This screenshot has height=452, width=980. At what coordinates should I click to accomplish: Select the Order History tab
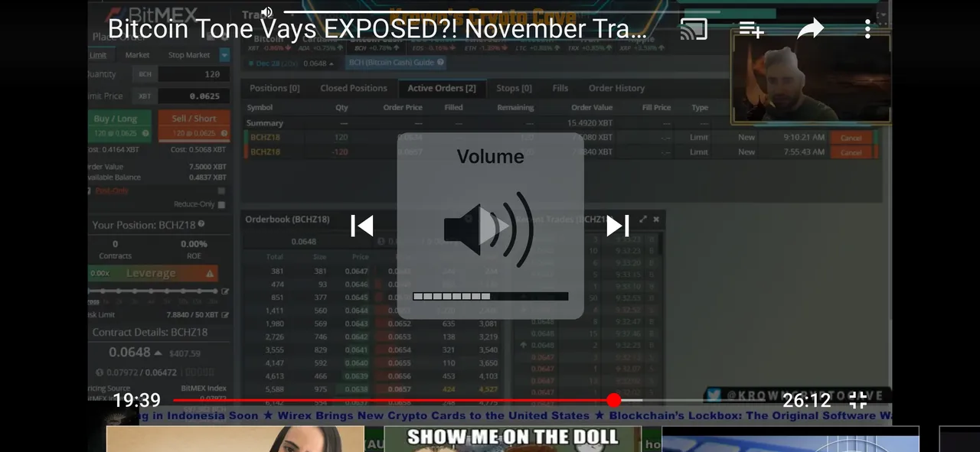tap(616, 88)
